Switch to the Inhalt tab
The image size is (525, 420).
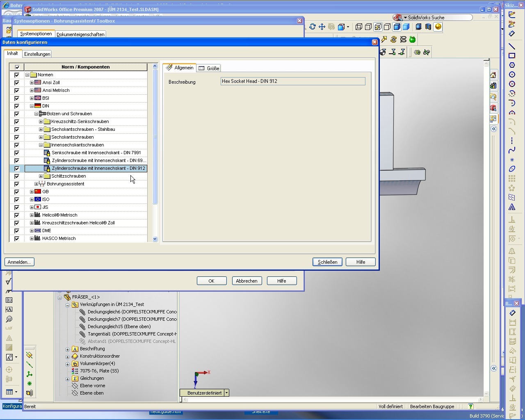pos(12,53)
